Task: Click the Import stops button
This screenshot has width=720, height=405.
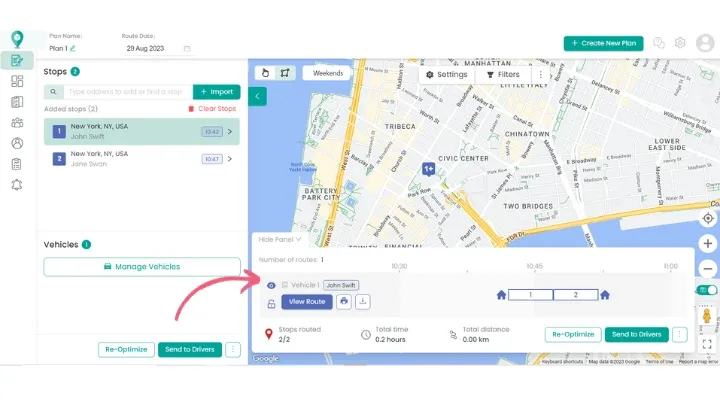Action: [217, 92]
